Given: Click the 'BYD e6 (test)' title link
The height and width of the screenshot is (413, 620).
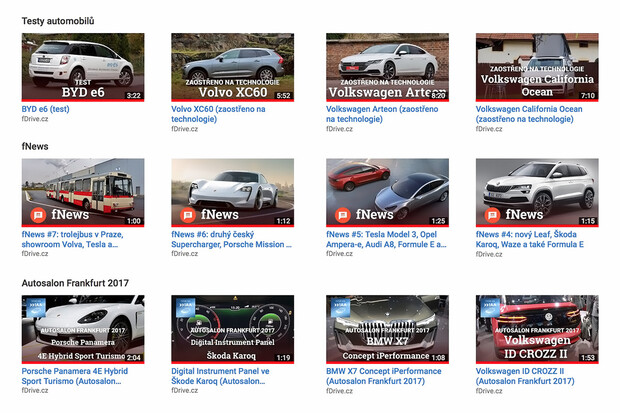Looking at the screenshot, I should (x=45, y=109).
